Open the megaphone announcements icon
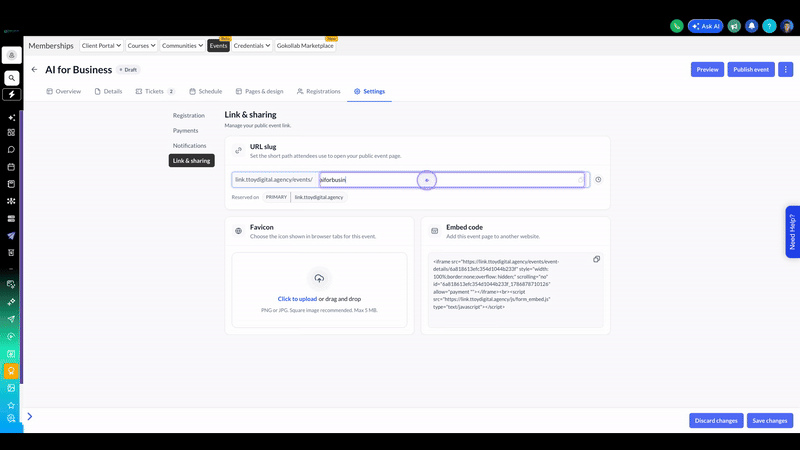800x450 pixels. tap(734, 26)
